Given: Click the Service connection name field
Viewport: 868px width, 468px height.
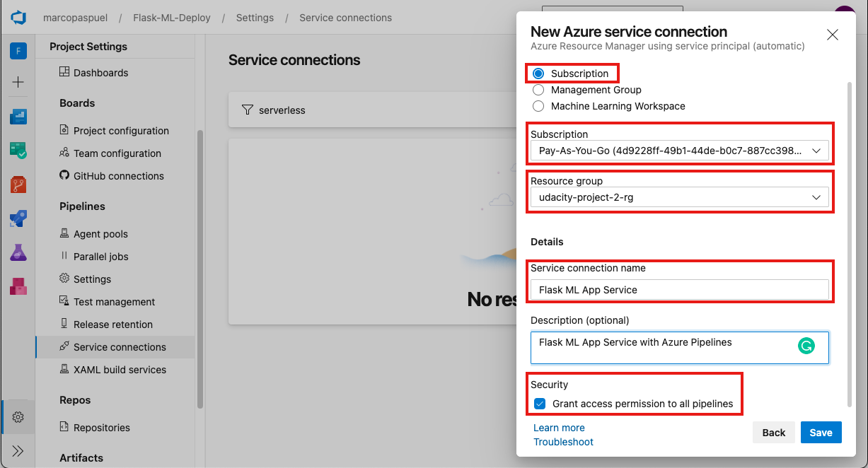Looking at the screenshot, I should 680,289.
